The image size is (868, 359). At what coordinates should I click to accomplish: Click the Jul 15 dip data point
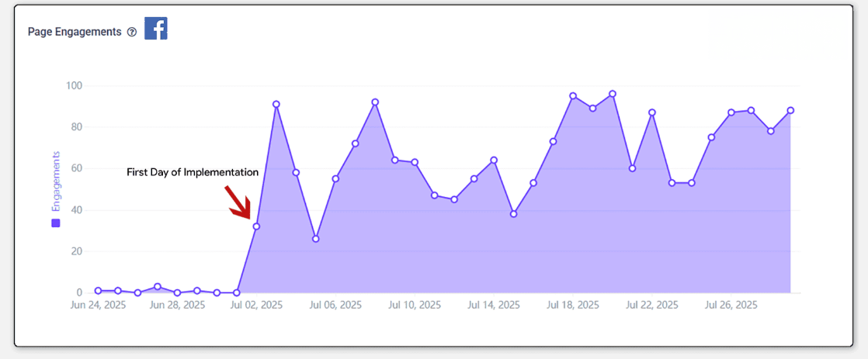513,214
